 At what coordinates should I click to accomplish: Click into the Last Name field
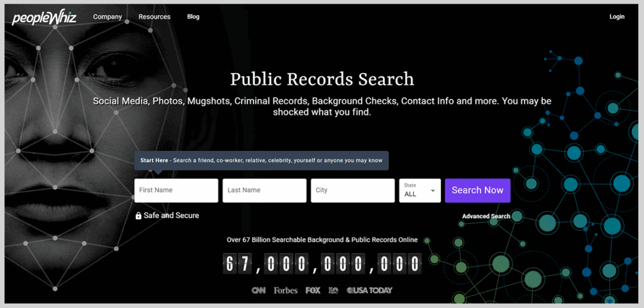264,190
